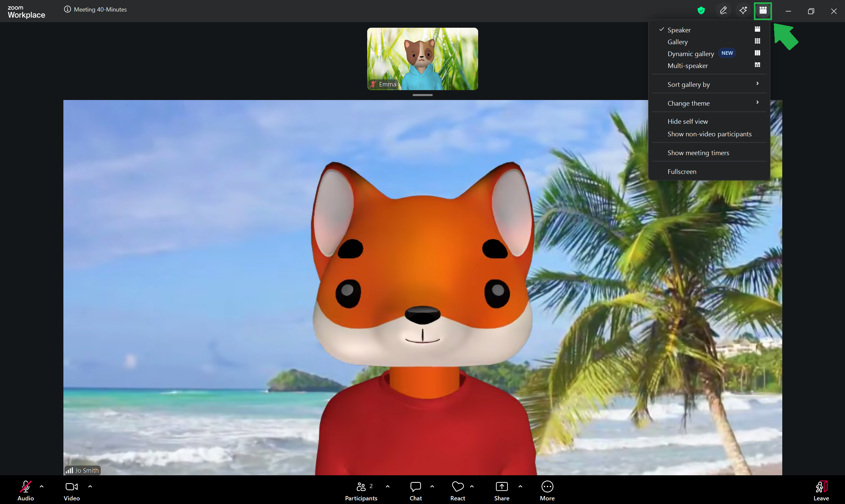Click the Multi-speaker layout icon

757,65
